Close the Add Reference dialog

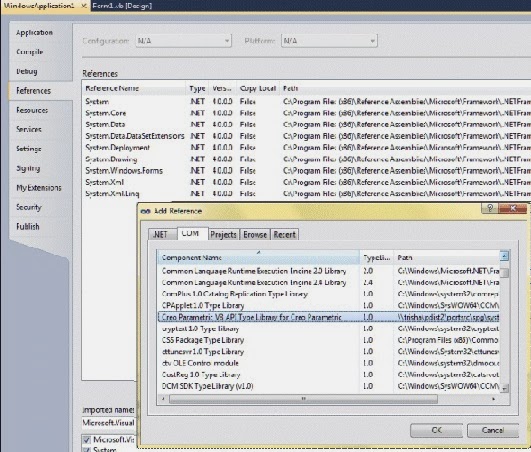point(512,208)
